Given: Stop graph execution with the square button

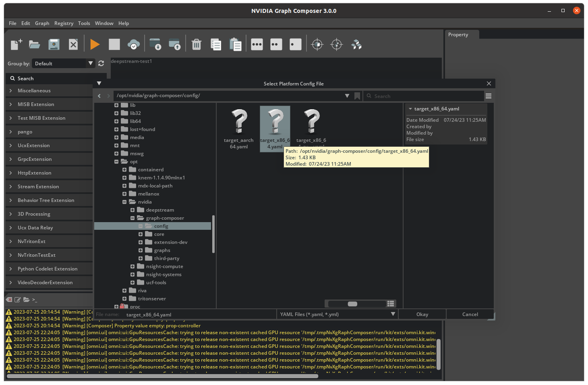Looking at the screenshot, I should pos(114,44).
